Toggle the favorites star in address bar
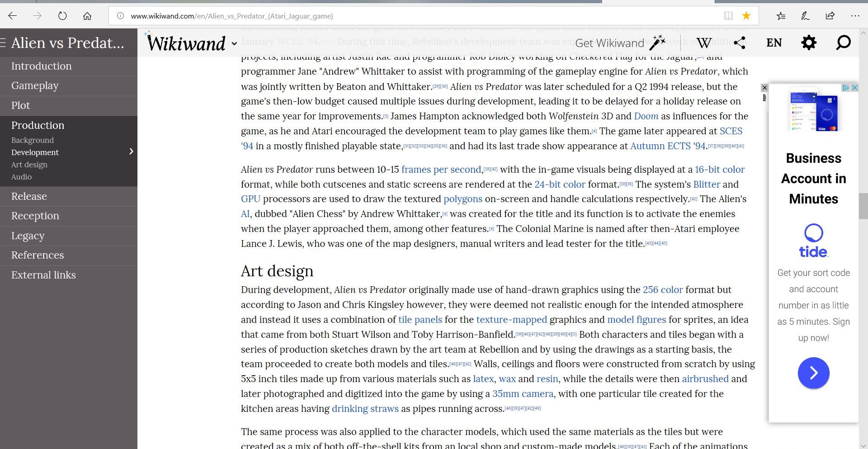 click(746, 16)
